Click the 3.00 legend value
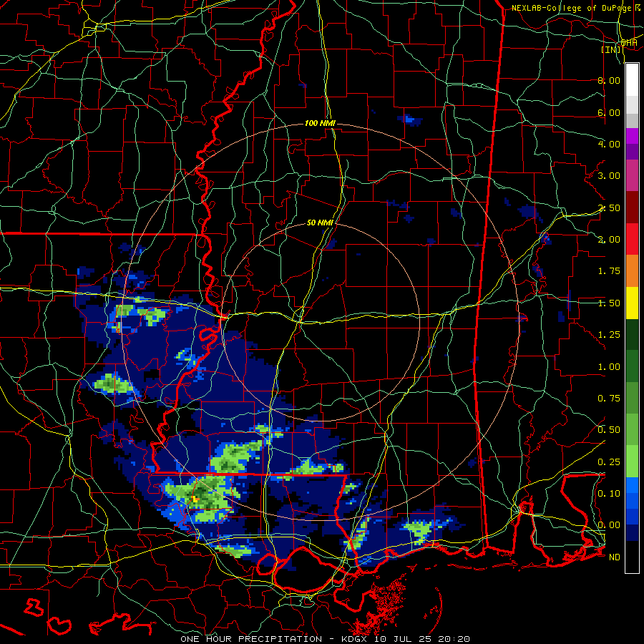This screenshot has width=644, height=644. pos(609,176)
